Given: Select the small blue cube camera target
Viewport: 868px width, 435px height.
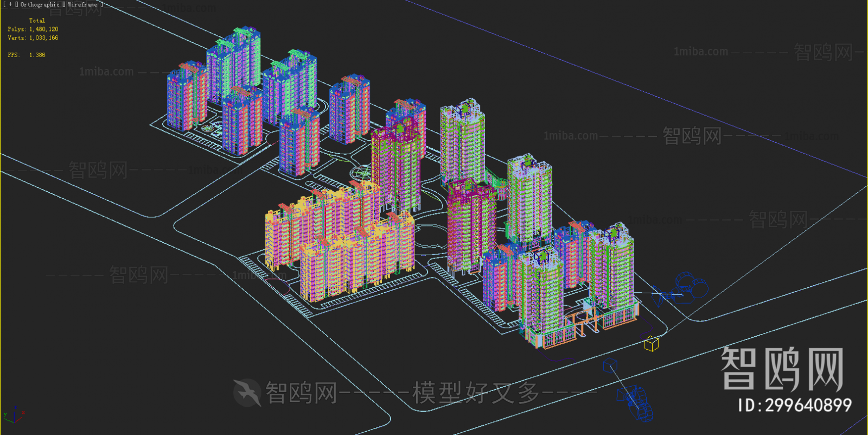Looking at the screenshot, I should pos(610,366).
